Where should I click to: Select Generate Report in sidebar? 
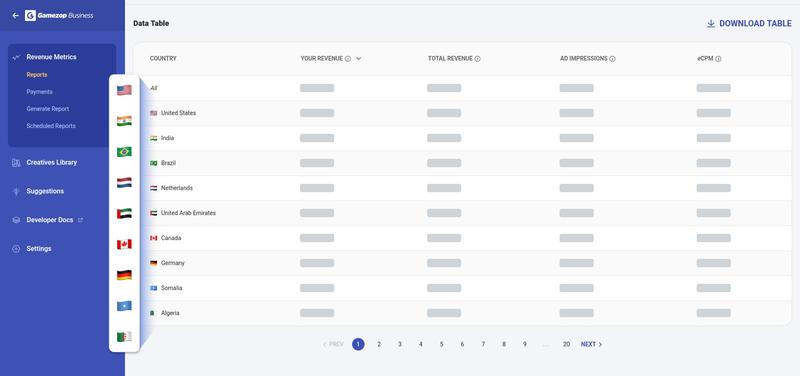tap(47, 109)
